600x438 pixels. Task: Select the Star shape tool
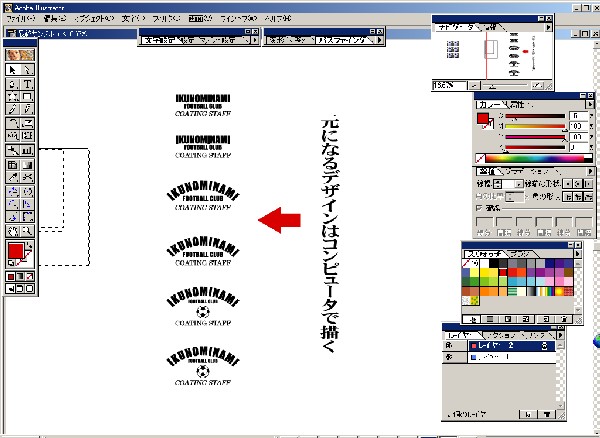pyautogui.click(x=13, y=96)
